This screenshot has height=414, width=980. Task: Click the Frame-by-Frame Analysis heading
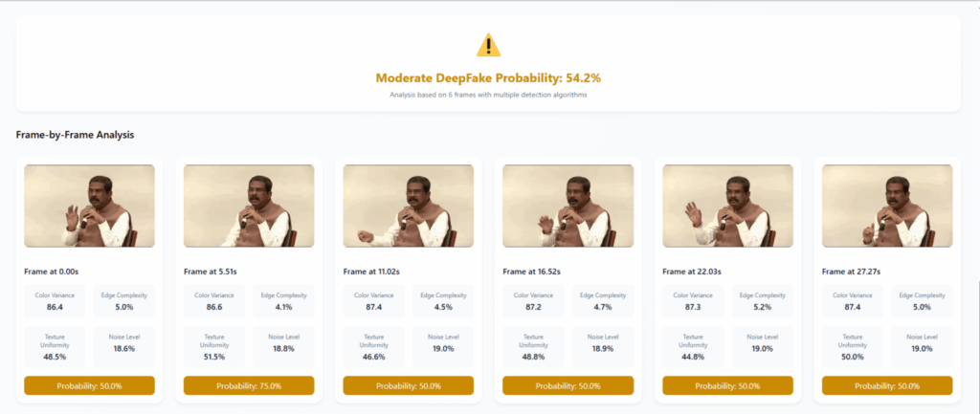75,135
